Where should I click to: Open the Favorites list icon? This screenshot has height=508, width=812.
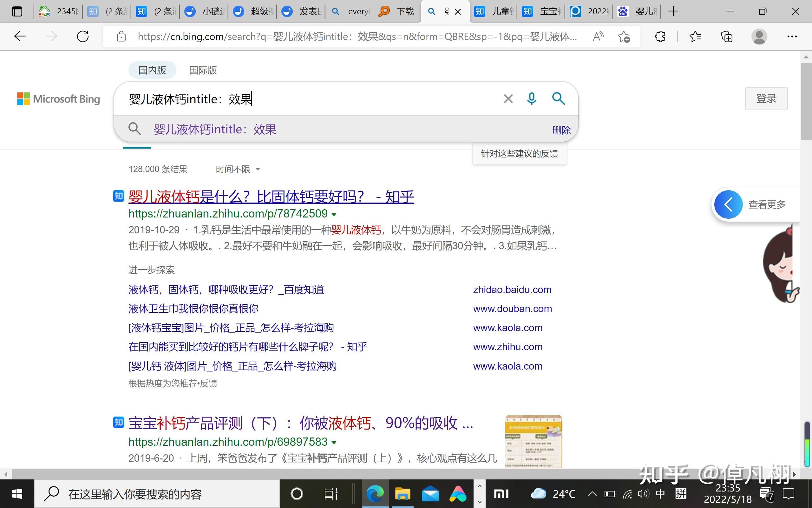695,36
